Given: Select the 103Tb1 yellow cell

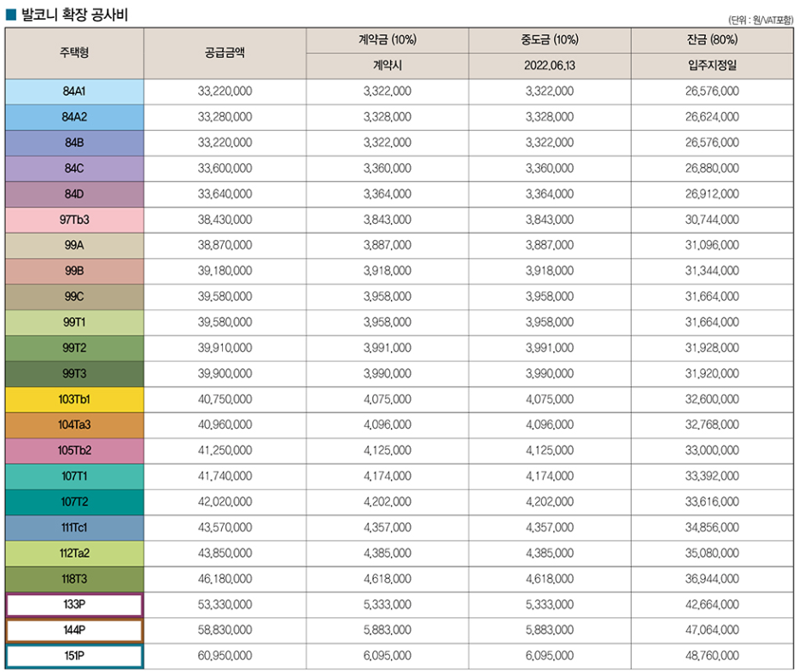Looking at the screenshot, I should [x=74, y=400].
